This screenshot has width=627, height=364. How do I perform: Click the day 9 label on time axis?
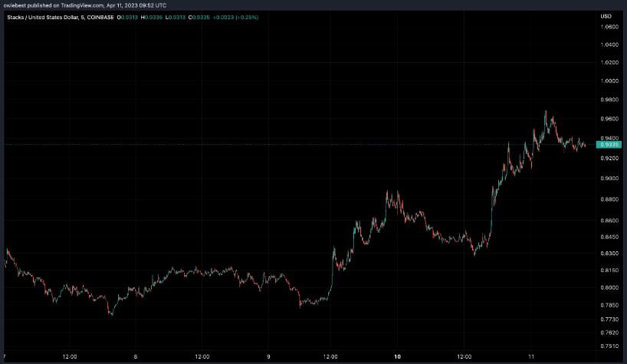coord(268,357)
